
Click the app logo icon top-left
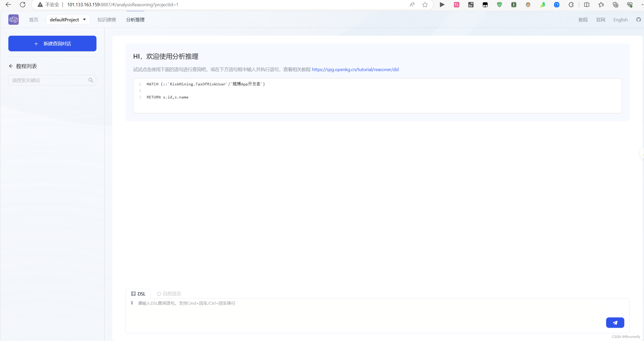click(13, 20)
